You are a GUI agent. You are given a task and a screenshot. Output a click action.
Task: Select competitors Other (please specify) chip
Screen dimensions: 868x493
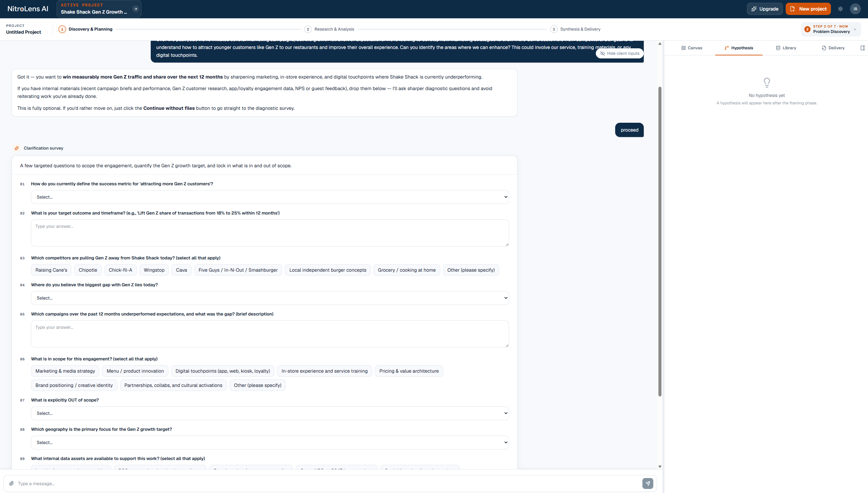[471, 270]
